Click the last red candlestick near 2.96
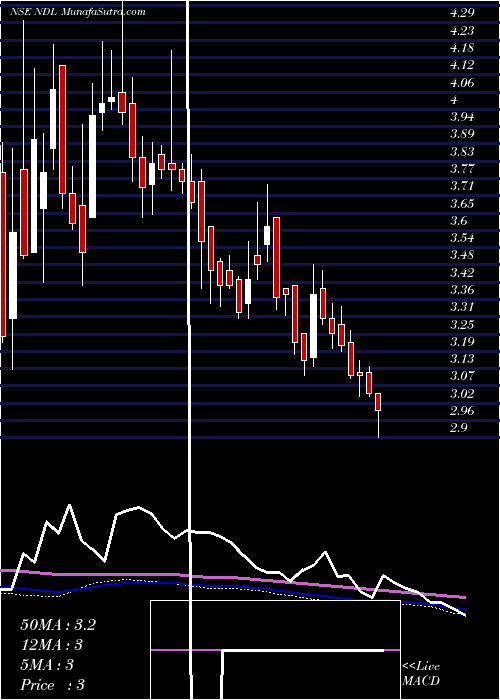 (378, 402)
